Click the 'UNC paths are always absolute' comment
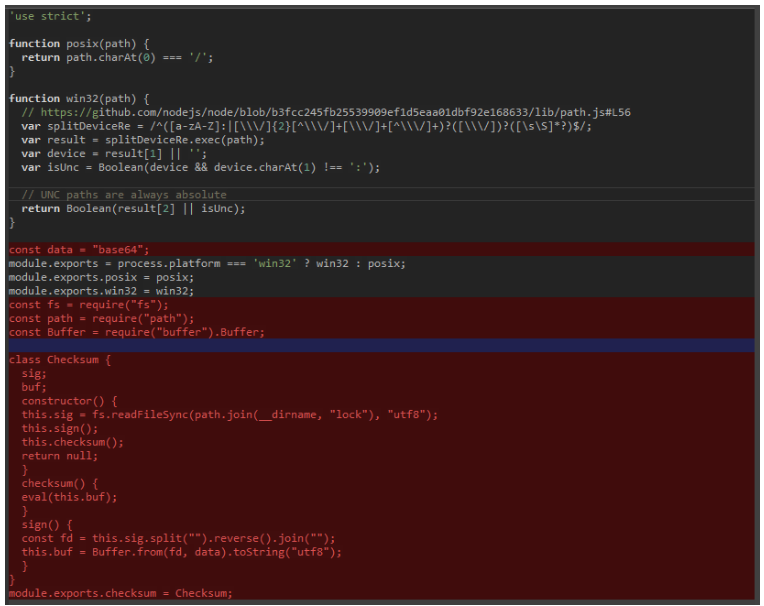This screenshot has width=764, height=606. 127,195
